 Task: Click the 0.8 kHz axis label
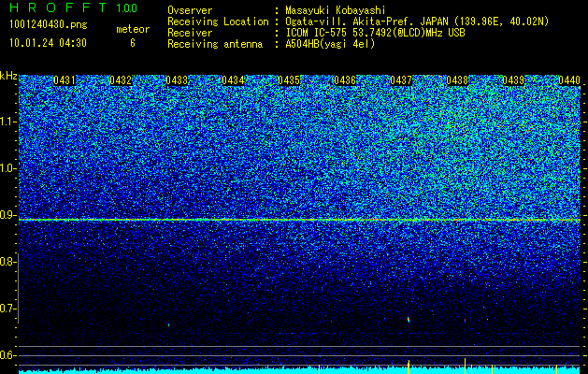7,262
